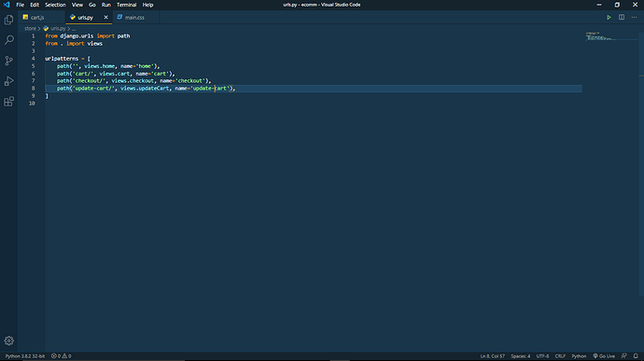This screenshot has width=644, height=361.
Task: Click 'django.urls' in the import line
Action: coord(77,36)
